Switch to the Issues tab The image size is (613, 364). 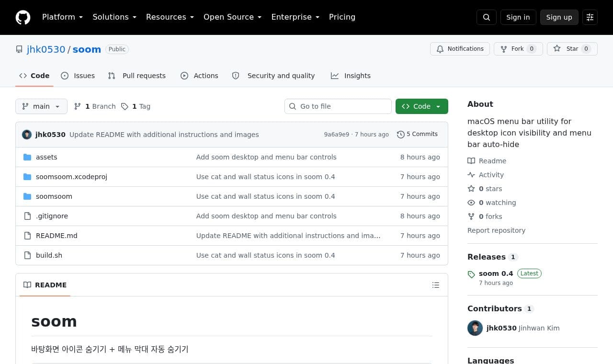point(78,76)
